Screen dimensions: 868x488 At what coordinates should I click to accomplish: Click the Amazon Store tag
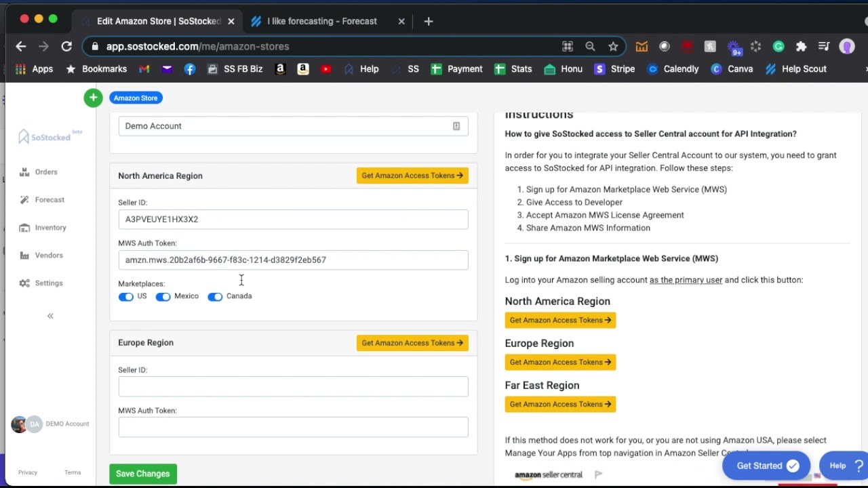click(x=136, y=98)
